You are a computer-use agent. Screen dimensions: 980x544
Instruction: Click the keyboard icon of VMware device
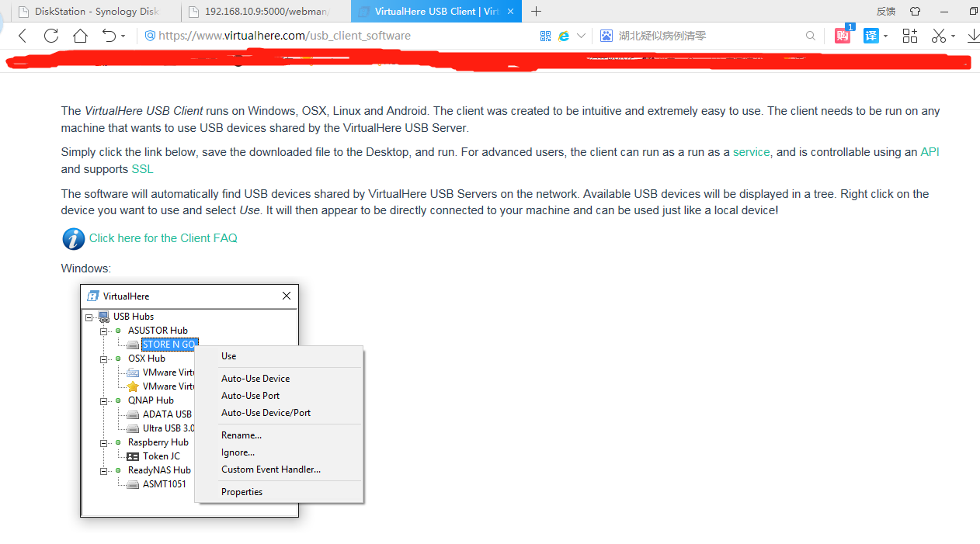pos(133,372)
